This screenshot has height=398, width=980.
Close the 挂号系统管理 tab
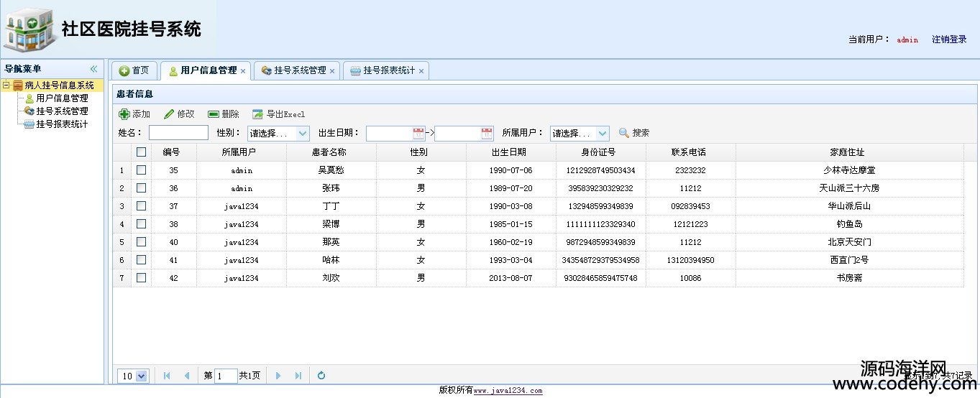332,71
